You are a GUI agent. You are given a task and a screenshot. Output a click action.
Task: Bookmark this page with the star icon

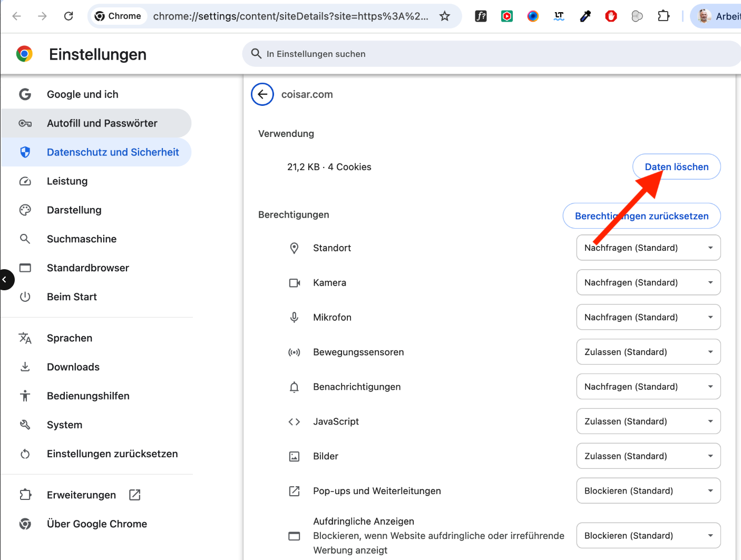(x=445, y=16)
